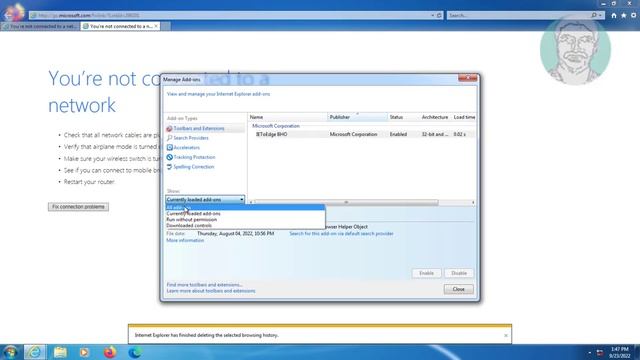Open a new tab button
Screen dimensions: 640x360
(x=165, y=26)
